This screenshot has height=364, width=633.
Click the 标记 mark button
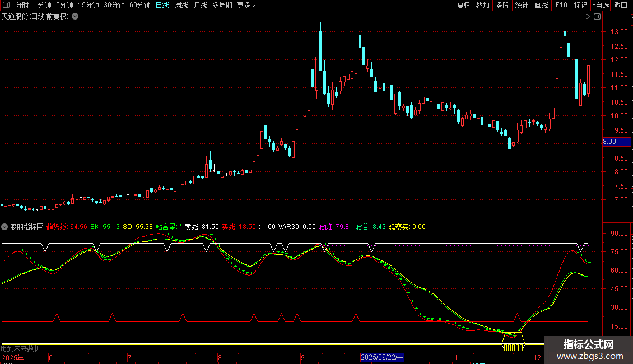pos(580,5)
